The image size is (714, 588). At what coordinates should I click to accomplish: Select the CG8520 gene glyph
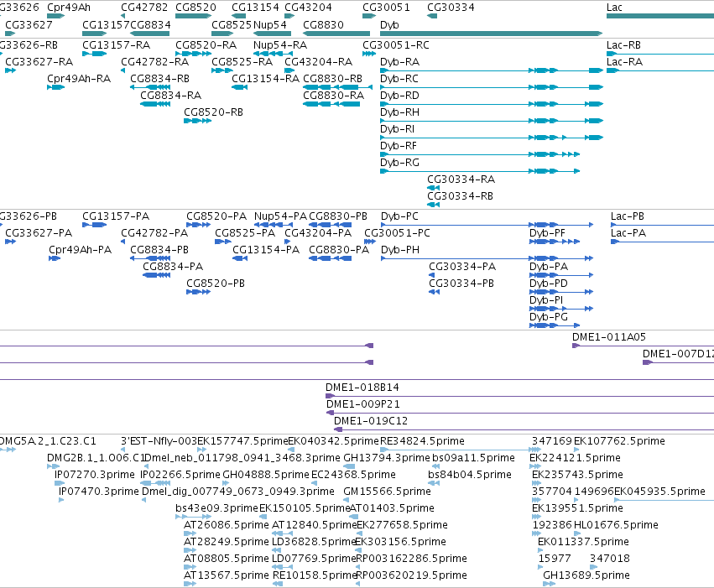click(x=193, y=16)
